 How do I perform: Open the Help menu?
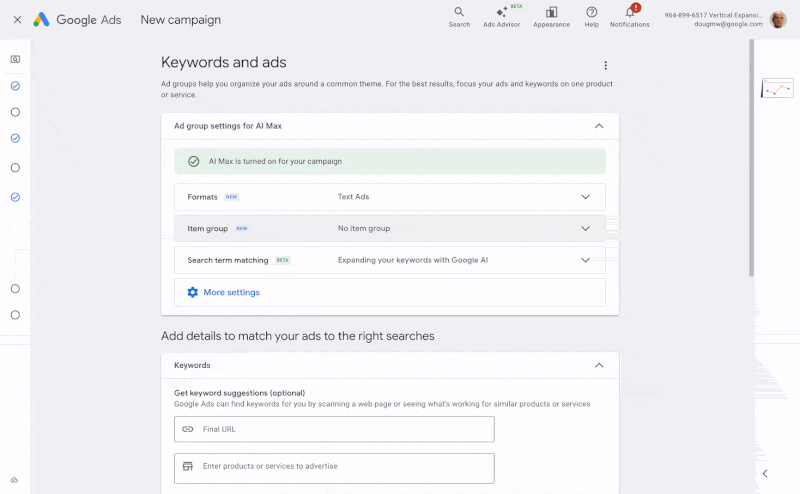(x=591, y=17)
